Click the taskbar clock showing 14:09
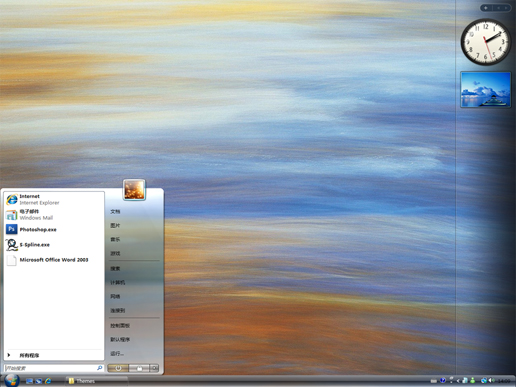This screenshot has height=387, width=516. pyautogui.click(x=504, y=381)
